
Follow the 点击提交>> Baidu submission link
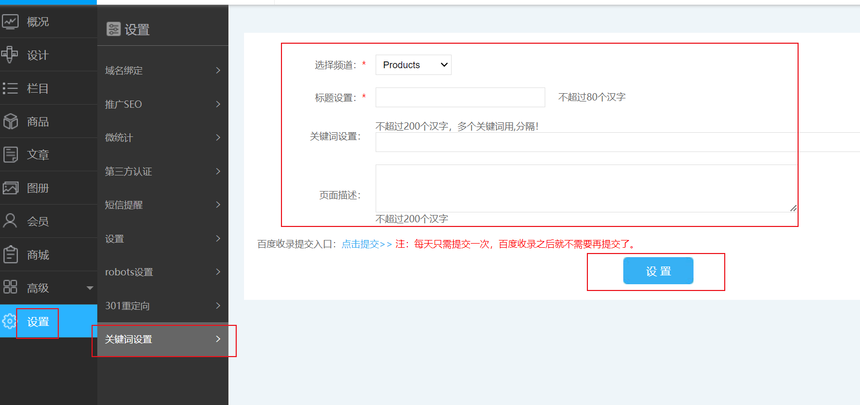click(x=365, y=243)
